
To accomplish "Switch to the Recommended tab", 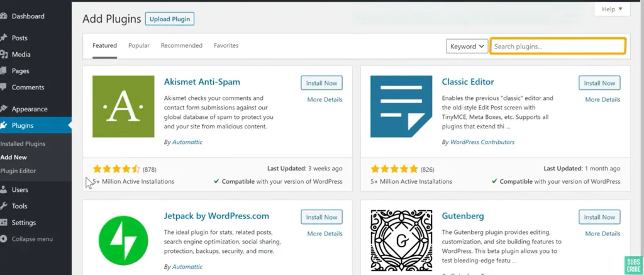I will tap(182, 46).
